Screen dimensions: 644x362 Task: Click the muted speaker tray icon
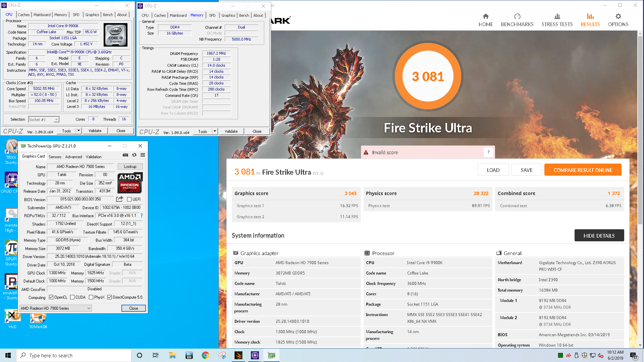coord(601,355)
